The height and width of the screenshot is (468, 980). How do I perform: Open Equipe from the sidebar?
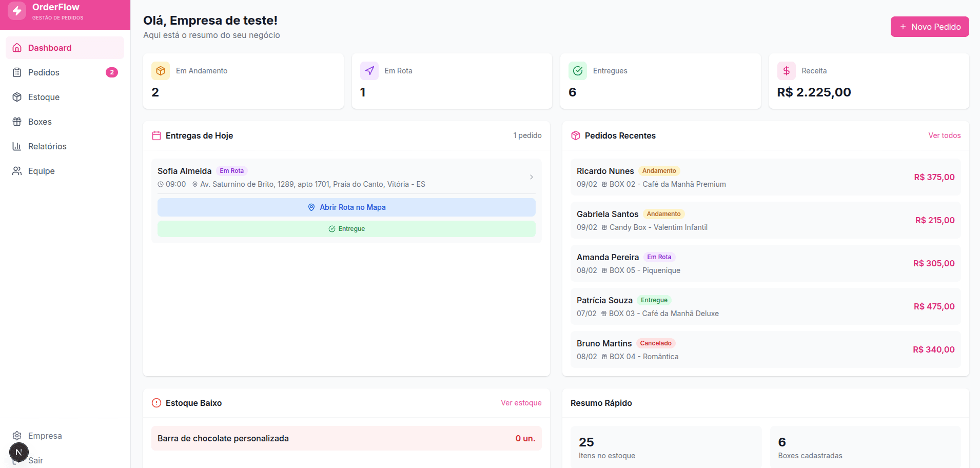(41, 171)
